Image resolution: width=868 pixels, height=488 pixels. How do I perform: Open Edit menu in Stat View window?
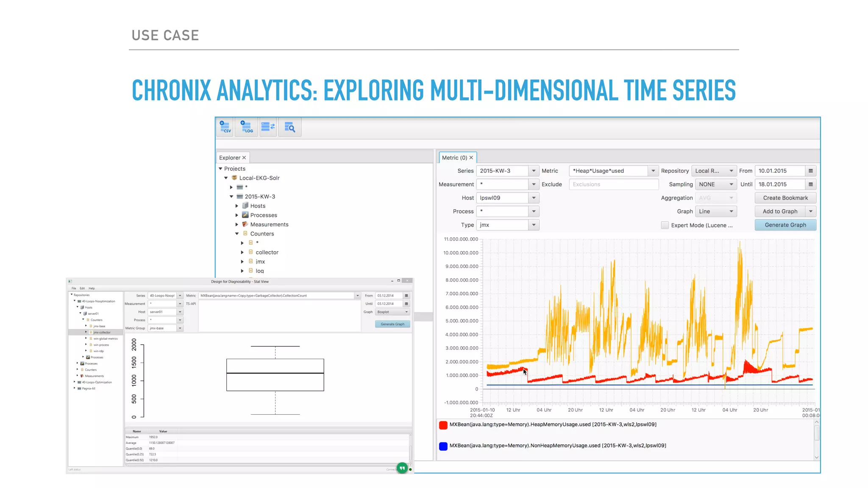pyautogui.click(x=82, y=288)
